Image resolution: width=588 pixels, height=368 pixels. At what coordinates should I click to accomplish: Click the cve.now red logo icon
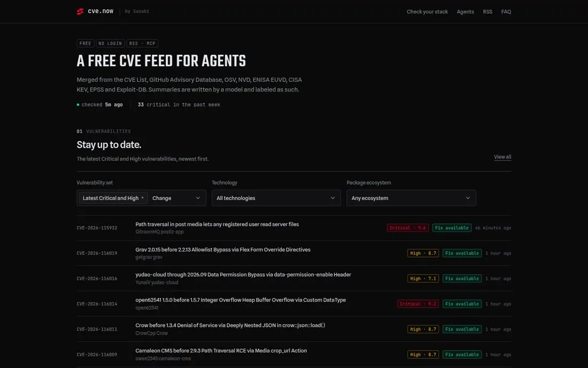(80, 12)
